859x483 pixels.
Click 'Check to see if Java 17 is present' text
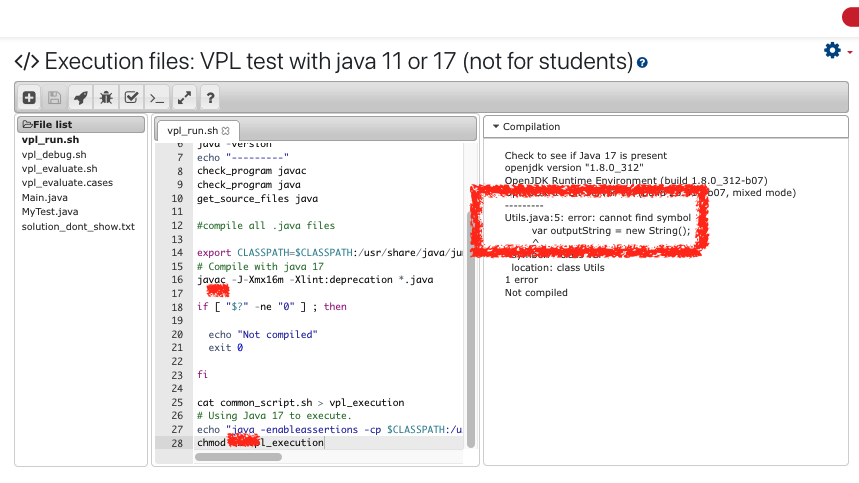[x=586, y=156]
